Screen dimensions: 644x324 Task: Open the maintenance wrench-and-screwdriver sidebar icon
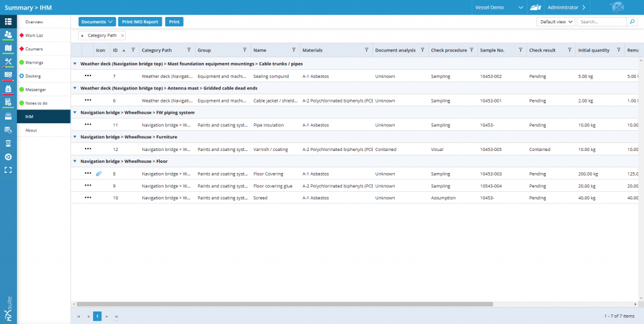[x=8, y=62]
